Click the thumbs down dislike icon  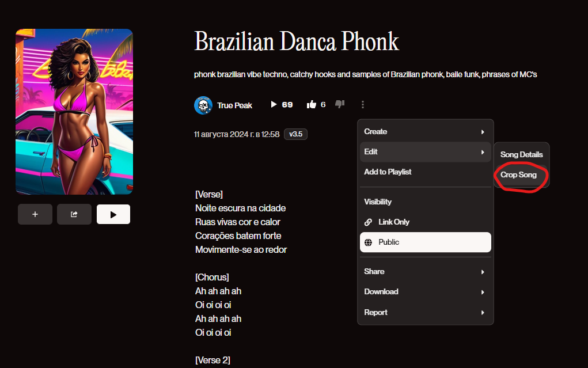coord(340,104)
